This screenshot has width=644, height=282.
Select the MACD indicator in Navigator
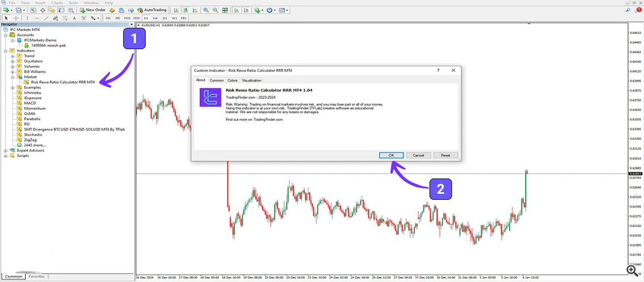click(30, 103)
